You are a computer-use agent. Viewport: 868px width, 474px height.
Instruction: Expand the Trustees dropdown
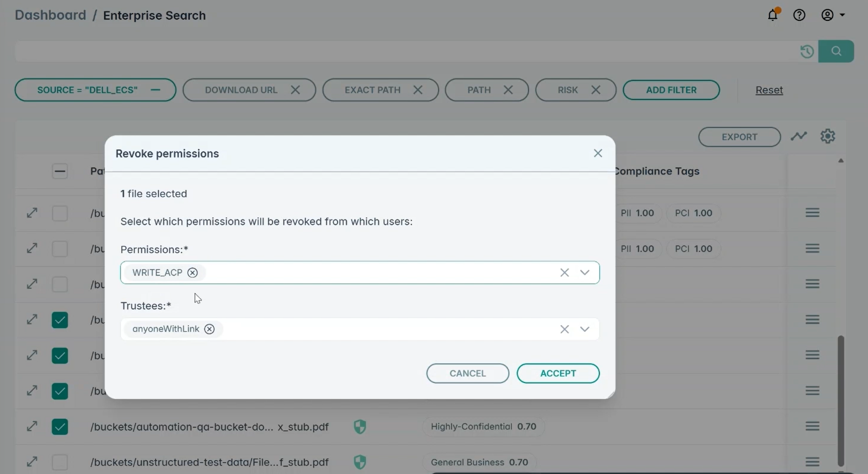(585, 329)
